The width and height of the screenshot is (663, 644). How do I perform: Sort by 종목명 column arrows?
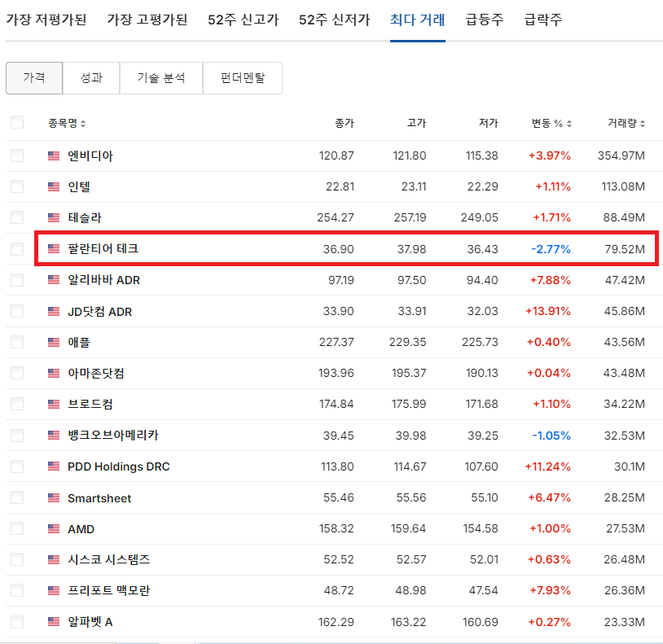pyautogui.click(x=83, y=124)
